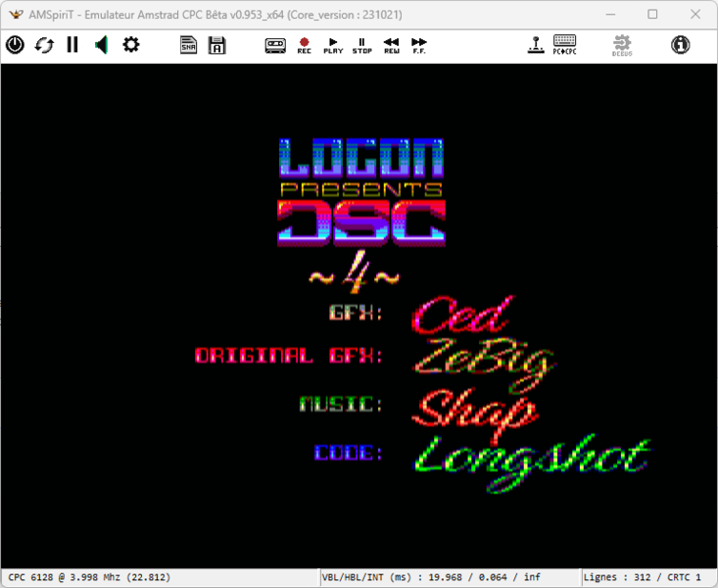The height and width of the screenshot is (588, 718).
Task: Toggle the PC/CPC keyboard mapping
Action: click(564, 45)
